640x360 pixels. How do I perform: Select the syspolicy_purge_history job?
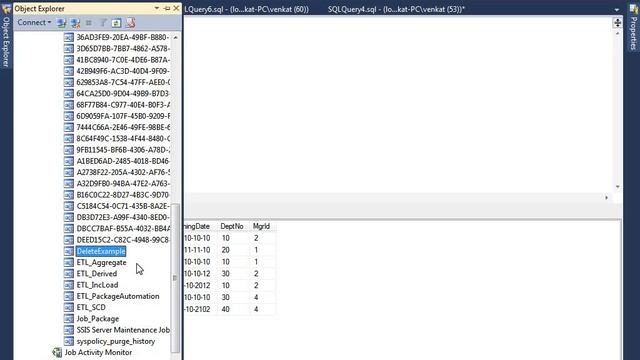click(116, 341)
